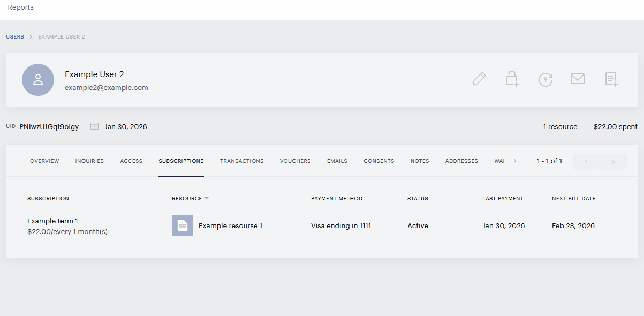Switch to the Transactions tab

(241, 161)
